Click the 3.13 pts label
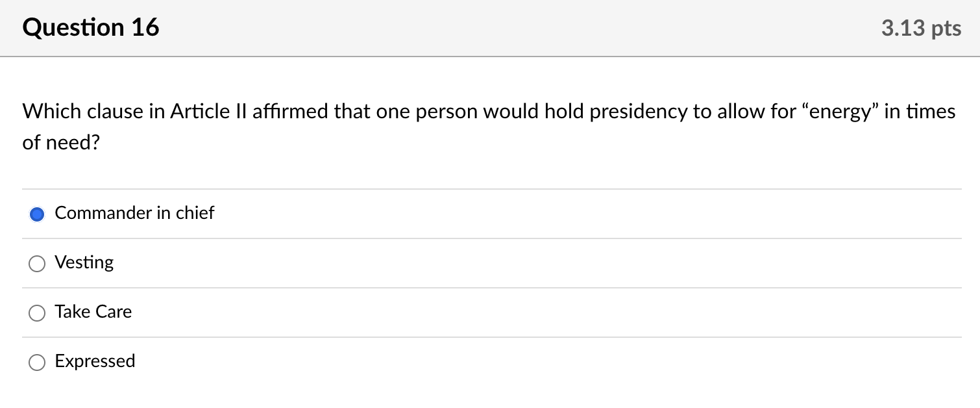980x408 pixels. coord(920,27)
